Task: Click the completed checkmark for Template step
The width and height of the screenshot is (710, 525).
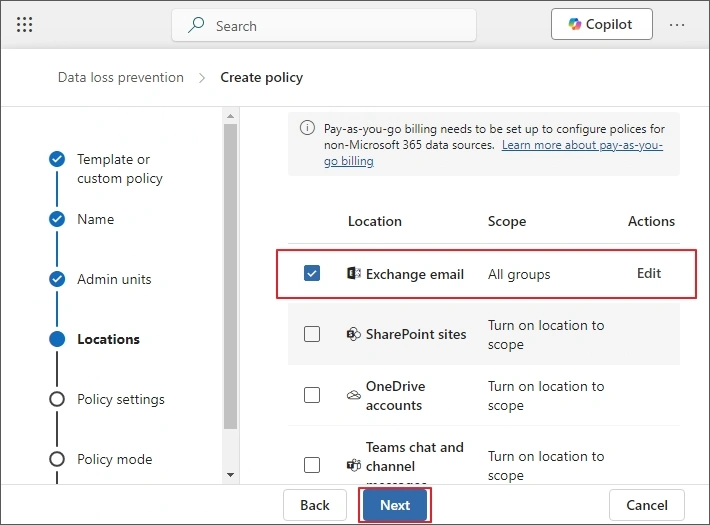Action: click(x=57, y=159)
